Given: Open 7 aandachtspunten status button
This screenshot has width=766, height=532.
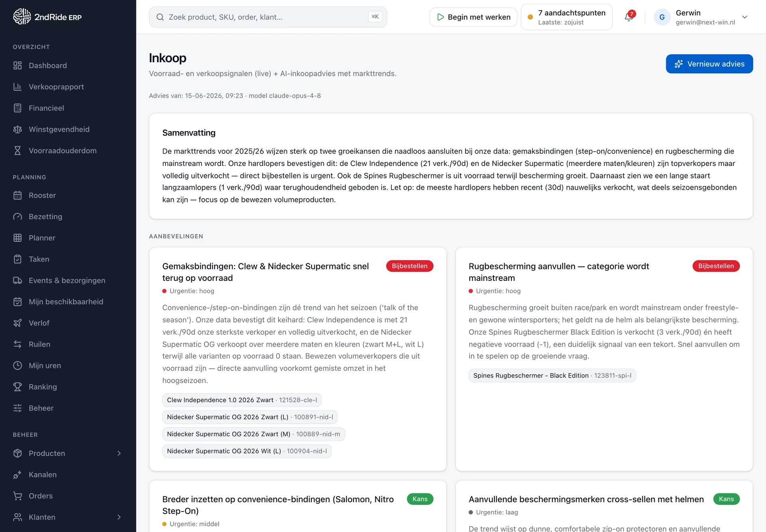Looking at the screenshot, I should (x=567, y=17).
